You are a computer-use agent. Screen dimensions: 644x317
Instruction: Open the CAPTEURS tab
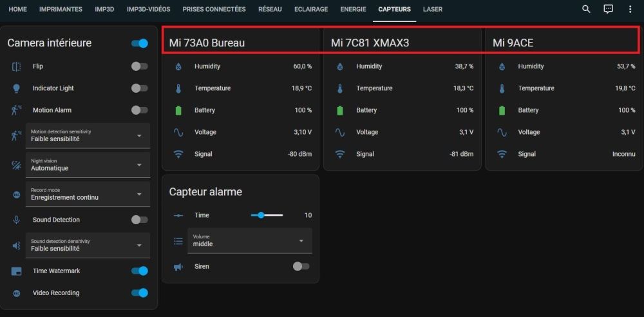[394, 9]
